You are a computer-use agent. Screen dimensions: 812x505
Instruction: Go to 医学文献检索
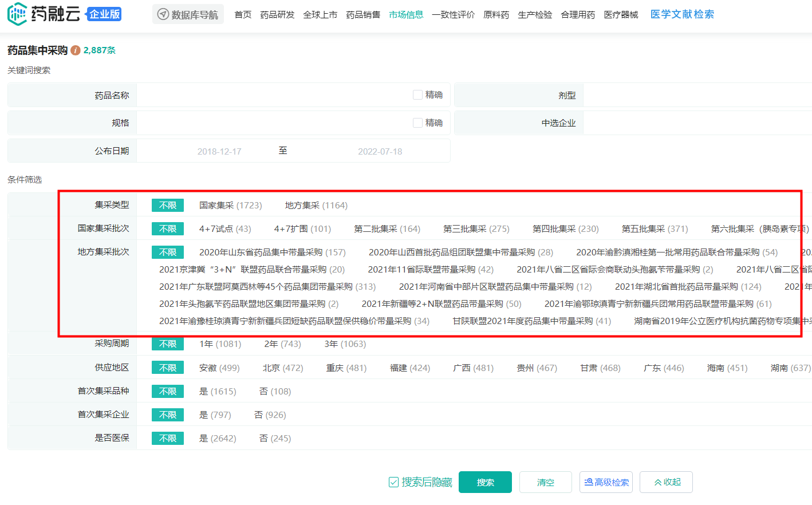682,14
